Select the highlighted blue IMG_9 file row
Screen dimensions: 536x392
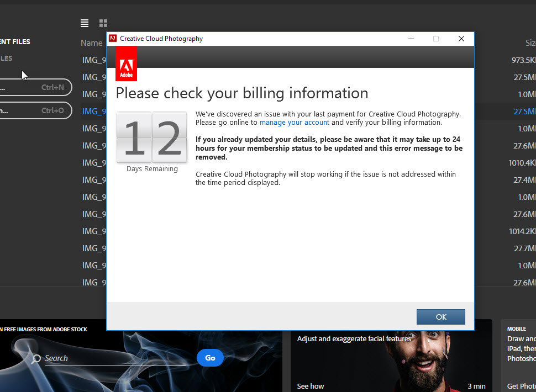click(x=308, y=112)
